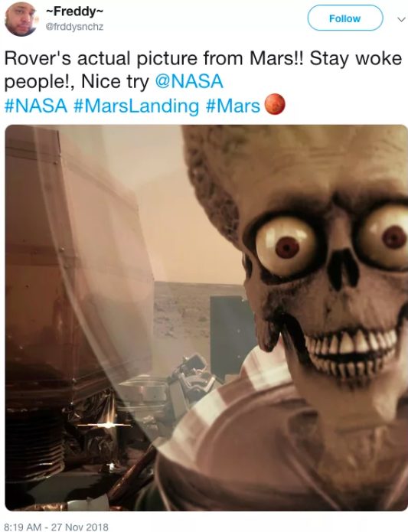Click the Martian's bulging left eye

286,248
